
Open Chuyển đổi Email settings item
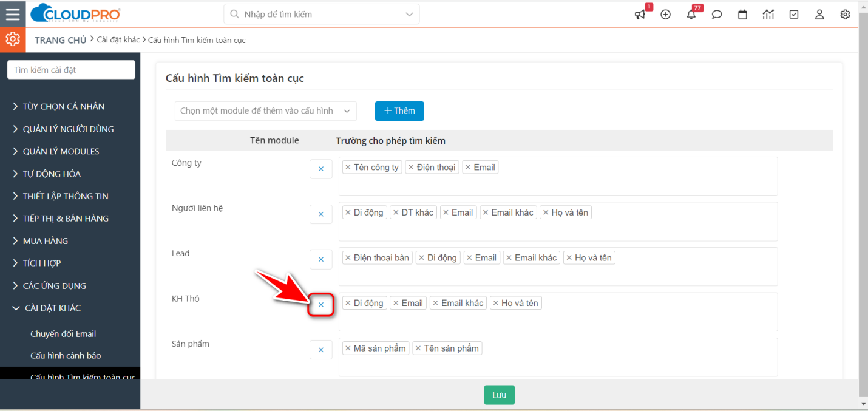(63, 334)
